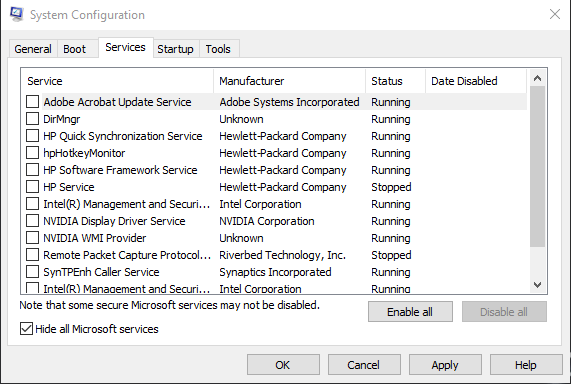The height and width of the screenshot is (384, 571).
Task: Select the Adobe Systems Incorporated manufacturer cell
Action: click(x=289, y=102)
